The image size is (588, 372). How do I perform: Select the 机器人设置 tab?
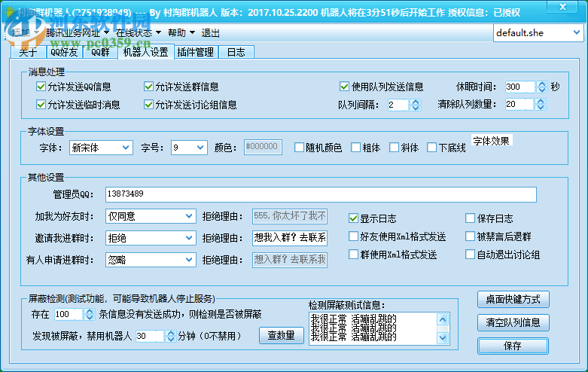click(x=146, y=52)
